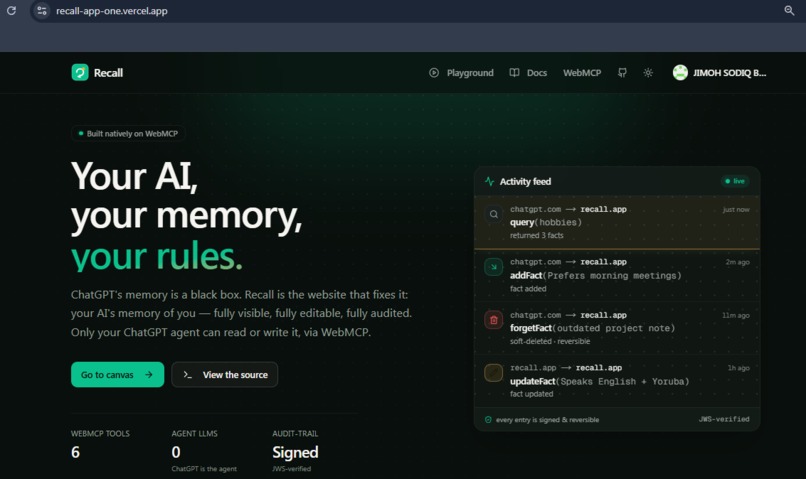Click the '1h ago' timestamp
Screen dimensions: 806x479
click(739, 368)
